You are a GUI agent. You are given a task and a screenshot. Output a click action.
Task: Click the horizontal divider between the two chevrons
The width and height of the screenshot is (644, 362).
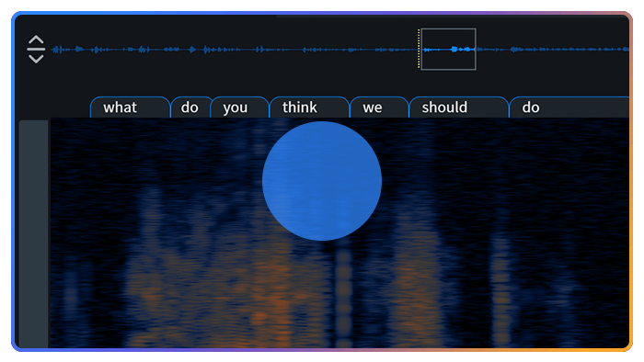click(36, 50)
